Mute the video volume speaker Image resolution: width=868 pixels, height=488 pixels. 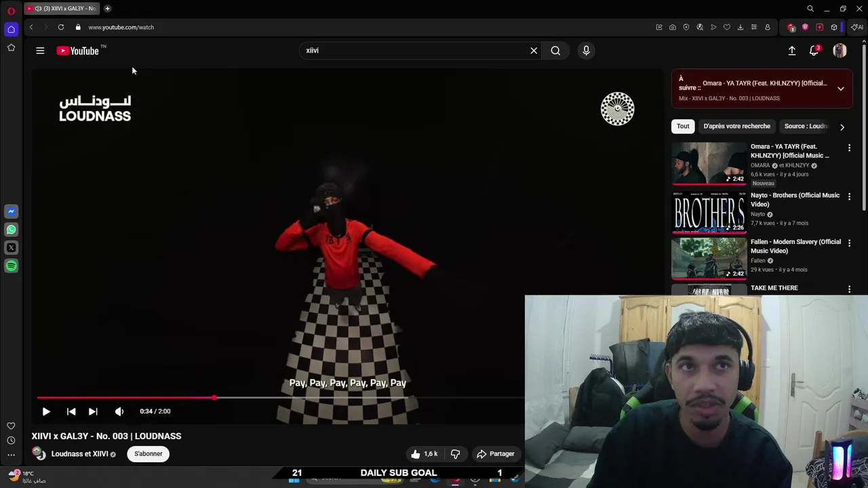tap(119, 411)
